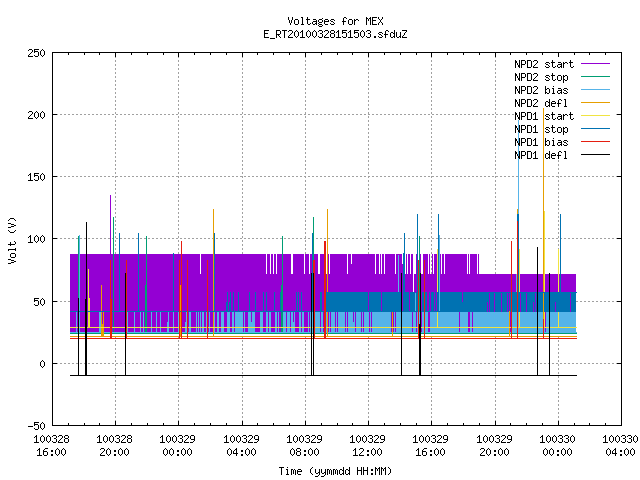The image size is (640, 480).
Task: Click the yellow NPD1 start legend line
Action: 595,116
